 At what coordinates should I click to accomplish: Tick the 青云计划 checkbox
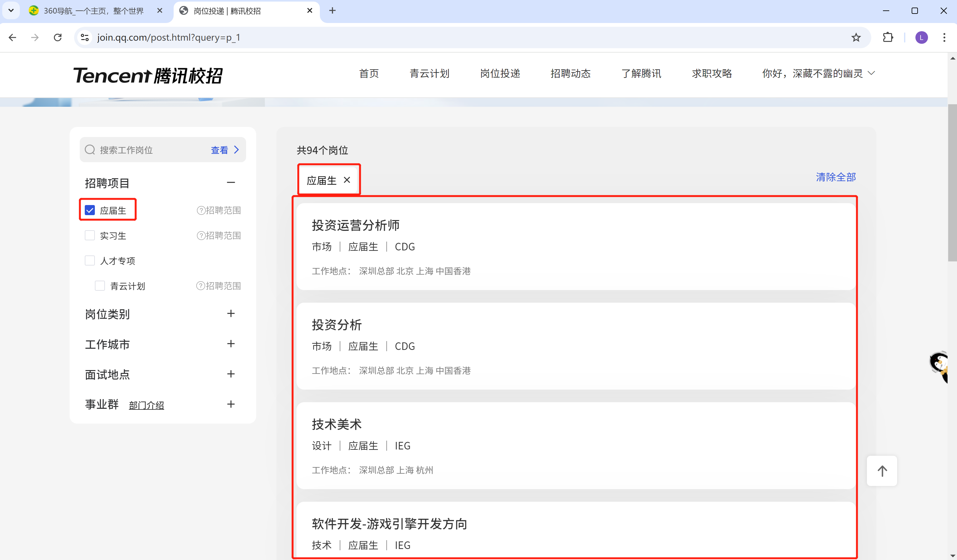click(100, 285)
